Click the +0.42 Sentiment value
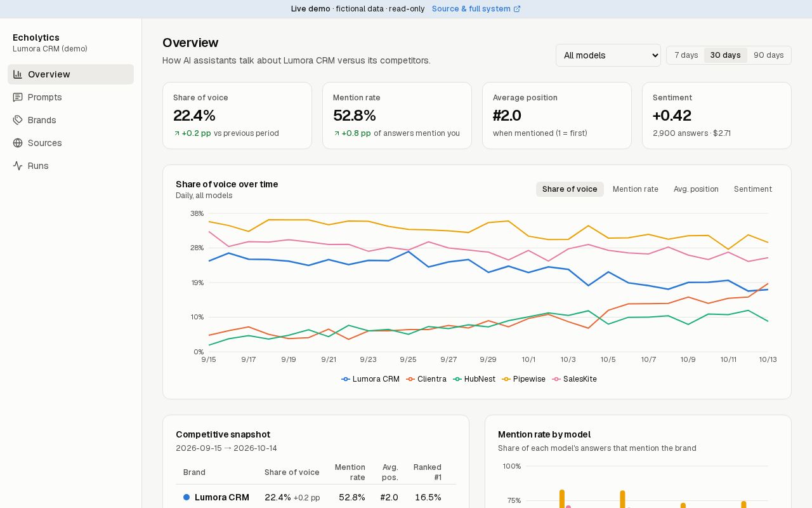This screenshot has width=812, height=508. 672,116
